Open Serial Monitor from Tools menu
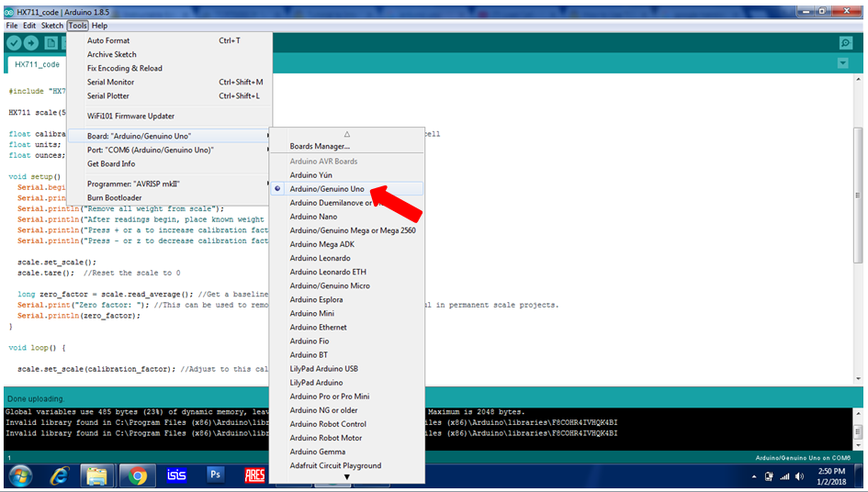 click(x=170, y=82)
